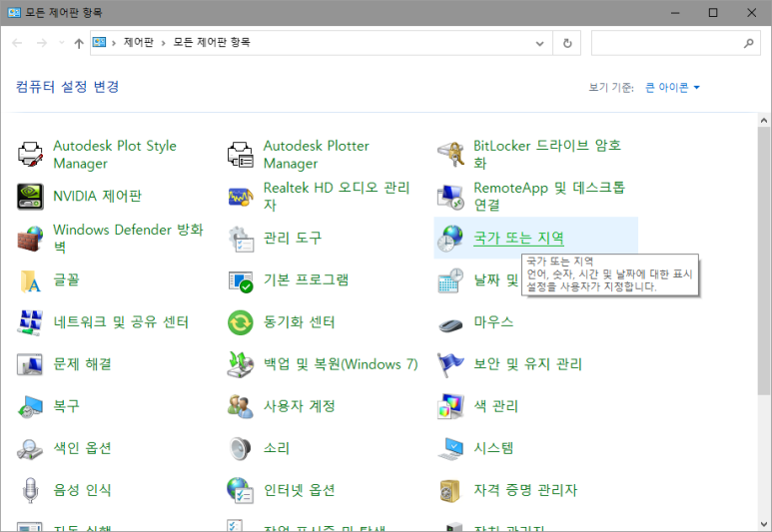Click the calendar clock icon for 날짜
The image size is (772, 532).
(450, 280)
